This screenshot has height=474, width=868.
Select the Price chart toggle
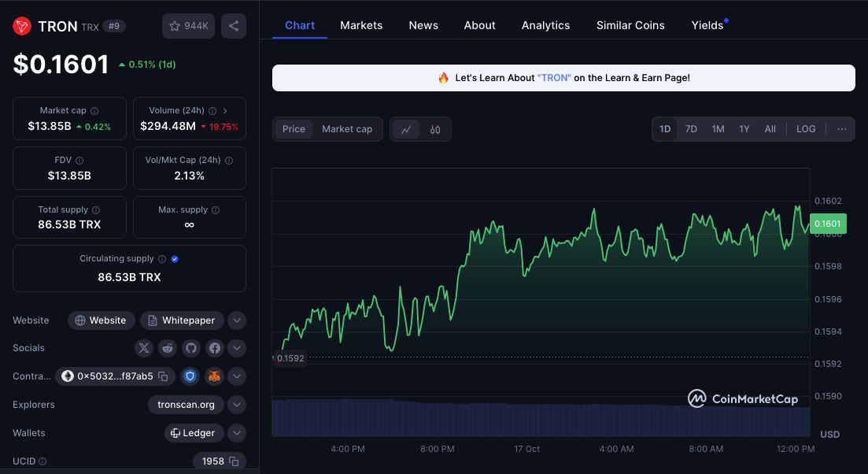[294, 129]
